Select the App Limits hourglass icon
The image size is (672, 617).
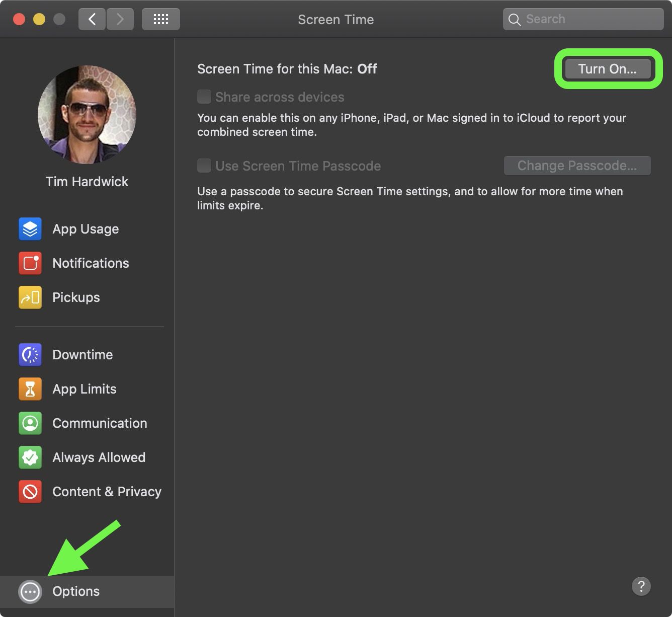(30, 389)
